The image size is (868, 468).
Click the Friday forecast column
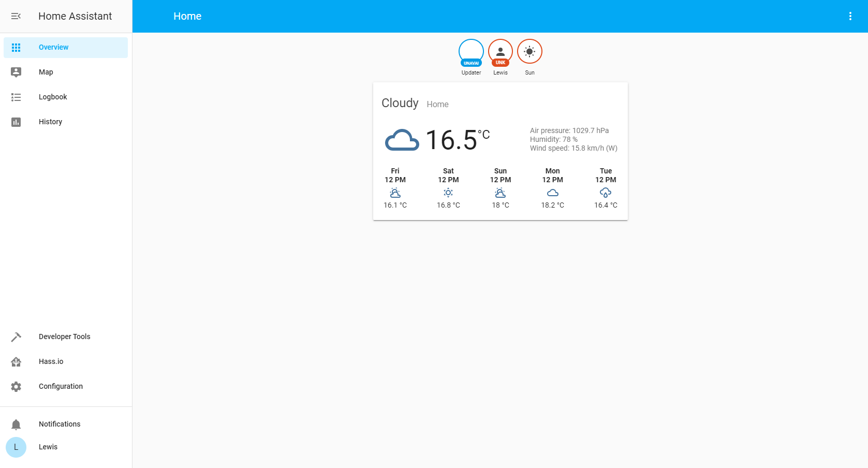point(395,187)
